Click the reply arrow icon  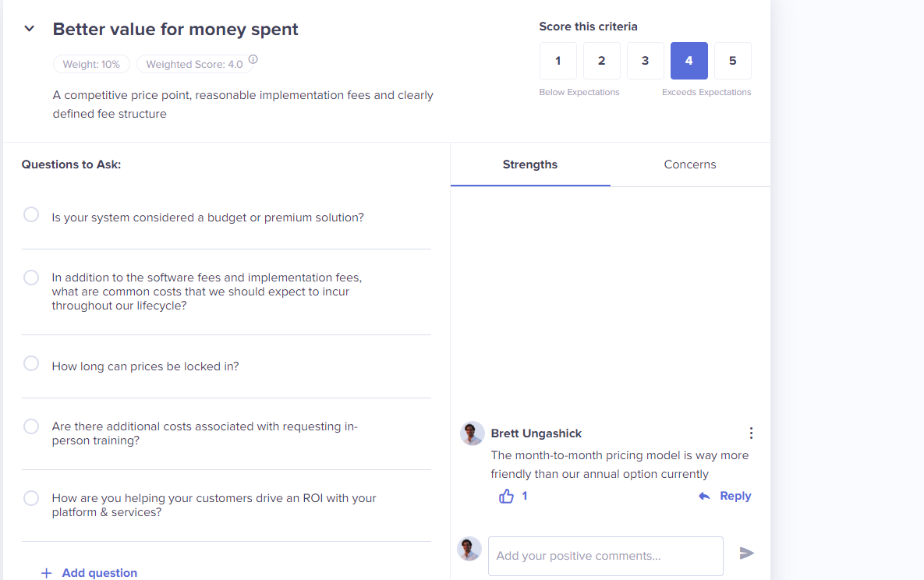click(704, 497)
